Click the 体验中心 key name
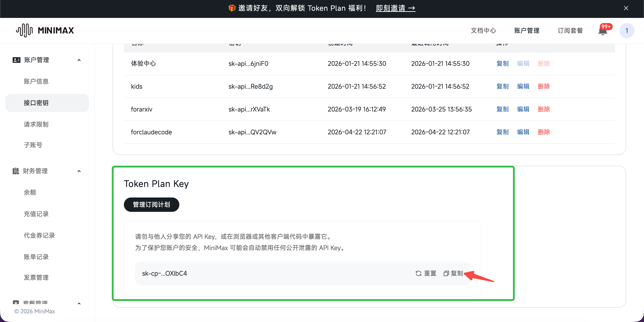This screenshot has width=644, height=322. (144, 64)
